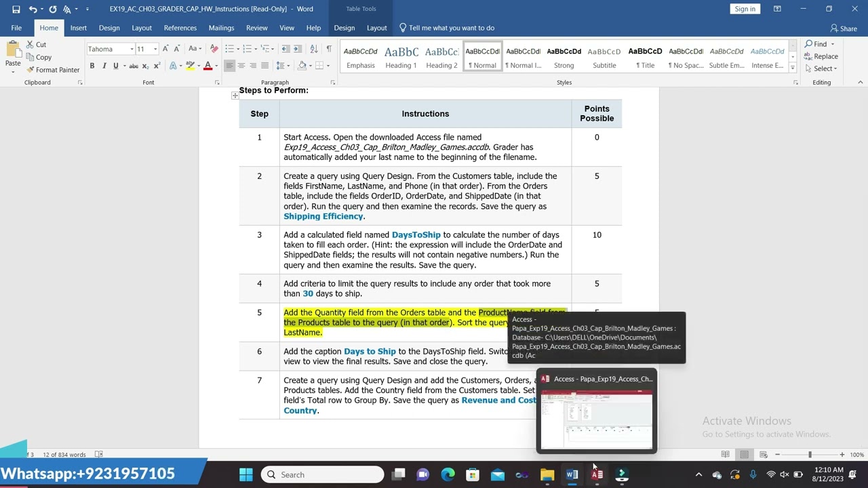Screen dimensions: 868x488
Task: Open the font name dropdown
Action: (x=132, y=49)
